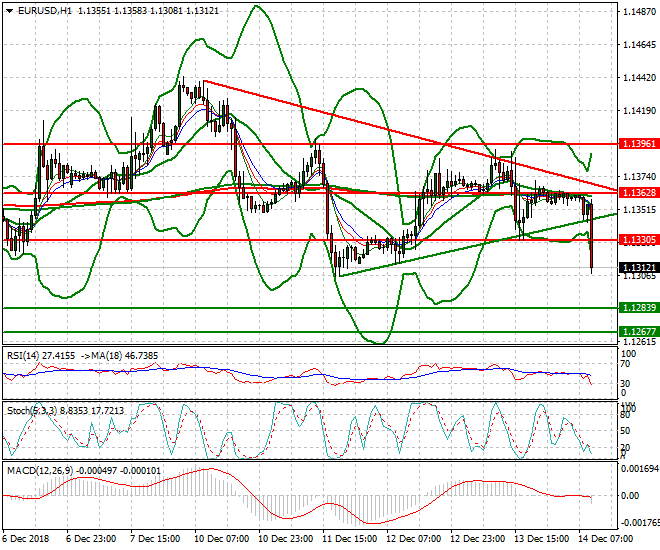Click the 12 Dec 07:00 time marker
The height and width of the screenshot is (550, 660).
tap(412, 540)
